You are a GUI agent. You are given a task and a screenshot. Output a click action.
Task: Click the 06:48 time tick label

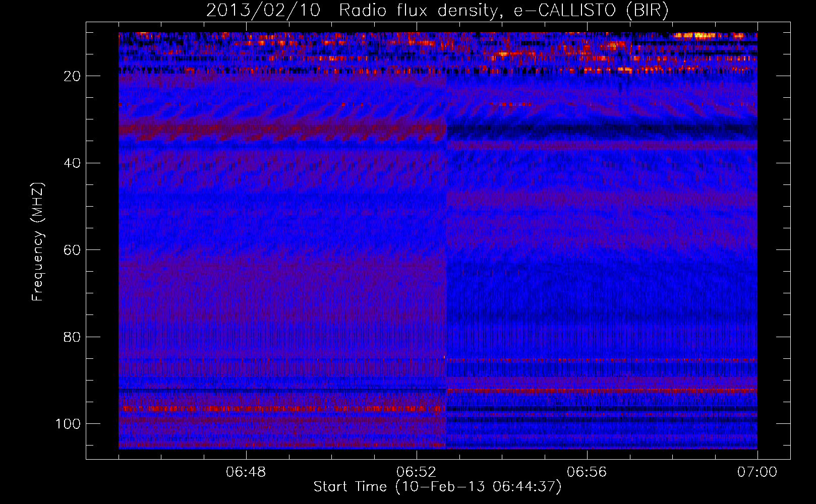tap(246, 472)
